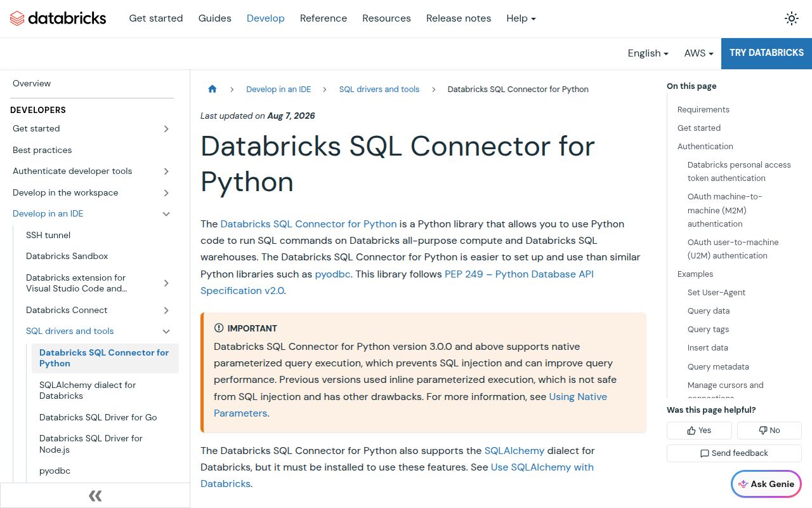The image size is (812, 508).
Task: Click the SQL drivers and tools sidebar label
Action: click(x=70, y=331)
